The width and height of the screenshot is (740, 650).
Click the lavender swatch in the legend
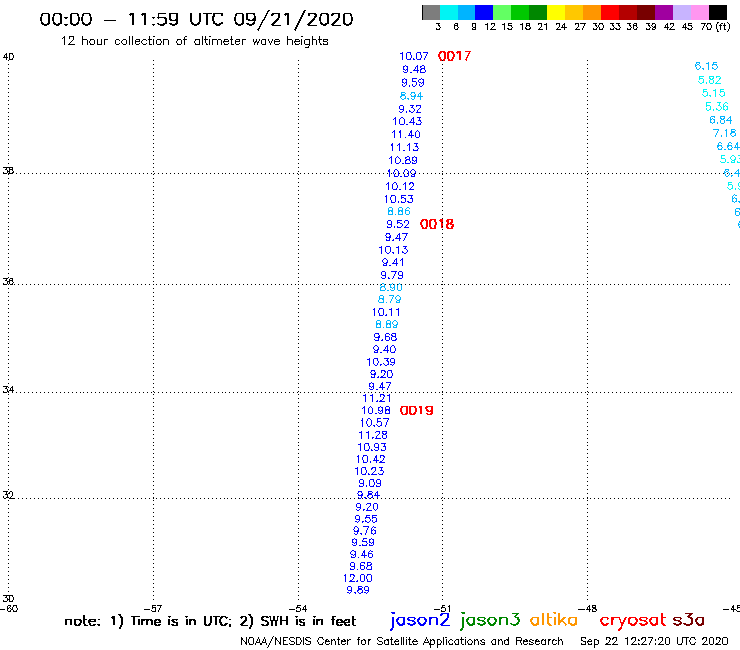pos(681,12)
